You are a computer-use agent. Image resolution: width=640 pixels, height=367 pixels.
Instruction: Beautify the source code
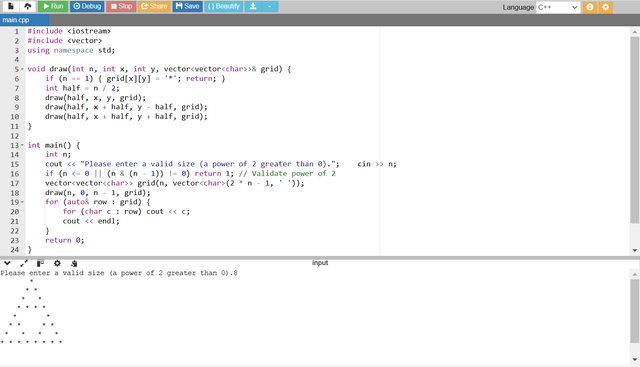(224, 6)
